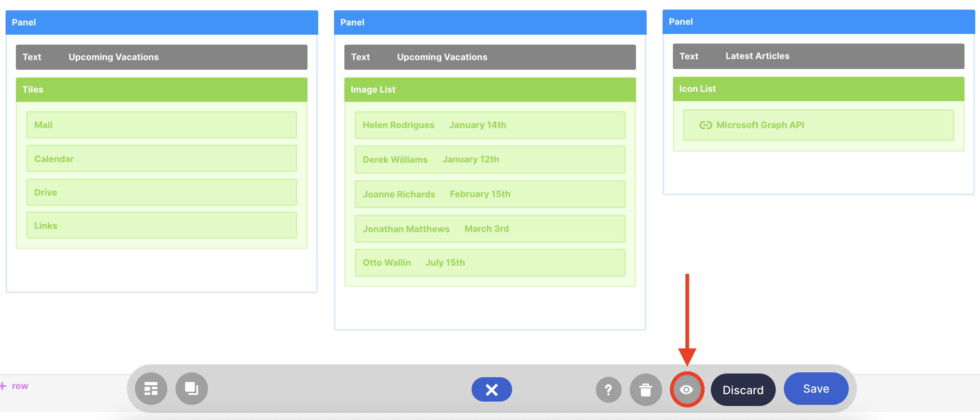This screenshot has height=420, width=980.
Task: Save changes with the Save button
Action: pyautogui.click(x=816, y=388)
